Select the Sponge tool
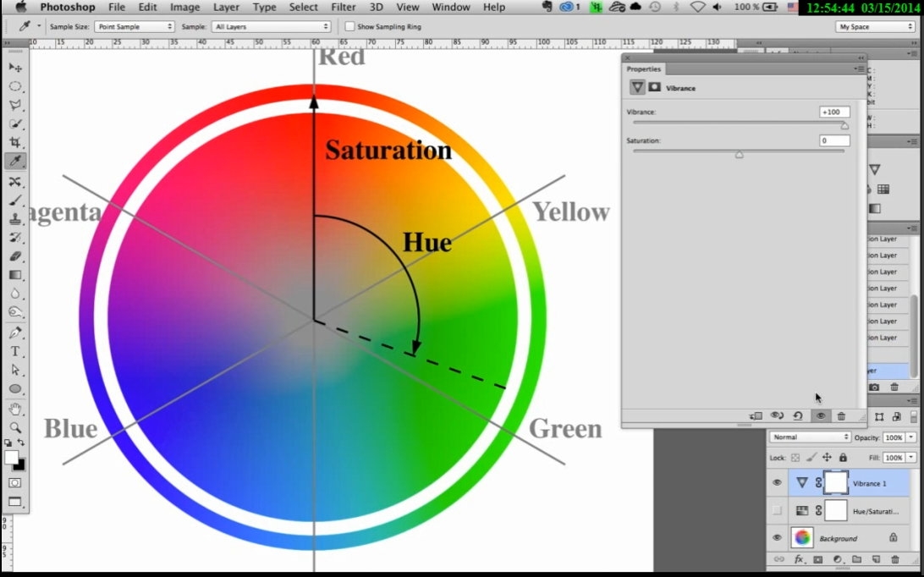924x577 pixels. [15, 312]
